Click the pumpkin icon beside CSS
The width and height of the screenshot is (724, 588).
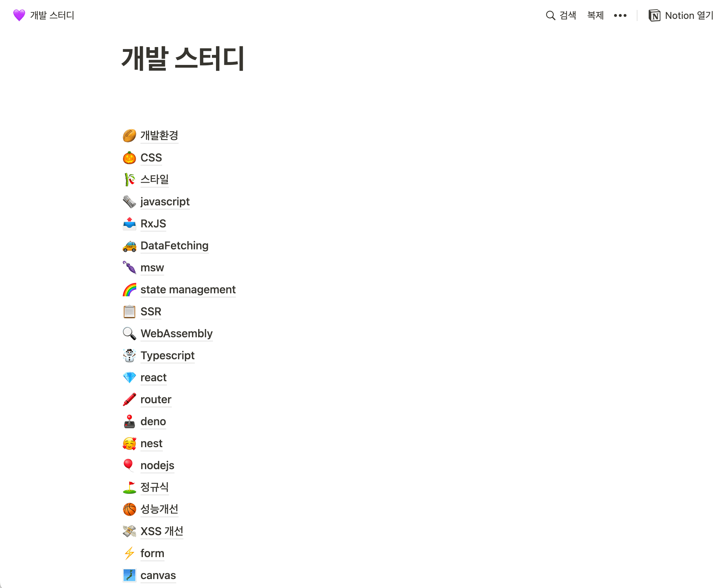(129, 158)
